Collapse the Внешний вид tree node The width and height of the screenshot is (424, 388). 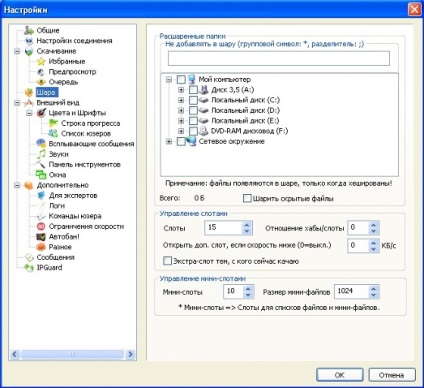click(x=17, y=103)
